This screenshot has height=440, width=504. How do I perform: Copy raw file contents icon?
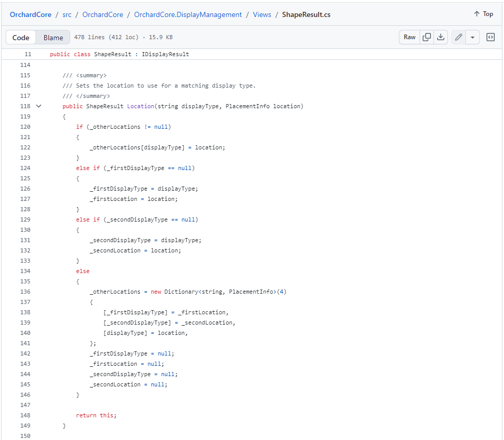pyautogui.click(x=427, y=37)
